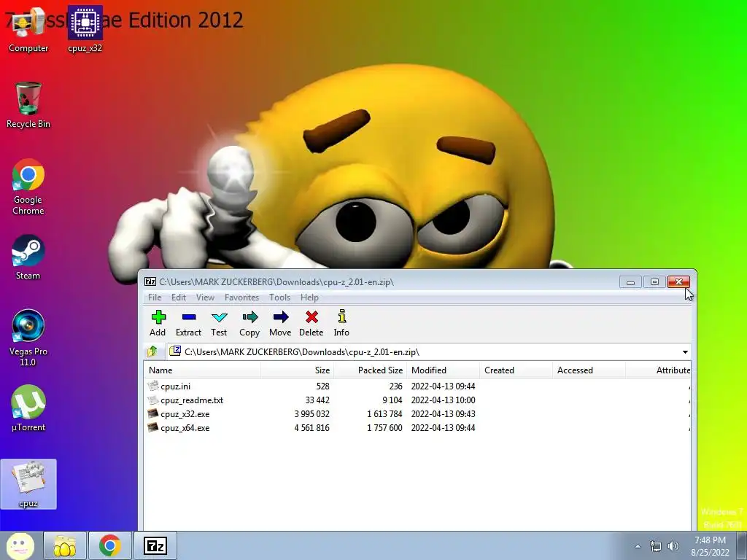Open the Favorites menu
Screen dimensions: 747x560
click(x=241, y=297)
